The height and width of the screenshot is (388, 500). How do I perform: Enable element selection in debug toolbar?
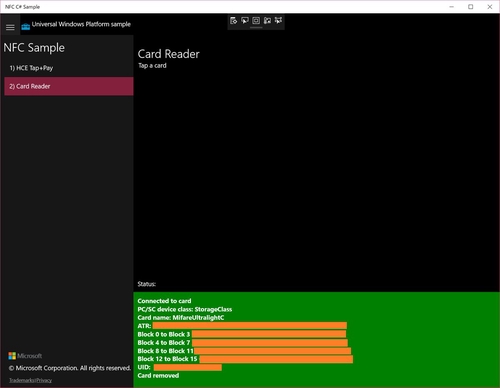[x=245, y=21]
